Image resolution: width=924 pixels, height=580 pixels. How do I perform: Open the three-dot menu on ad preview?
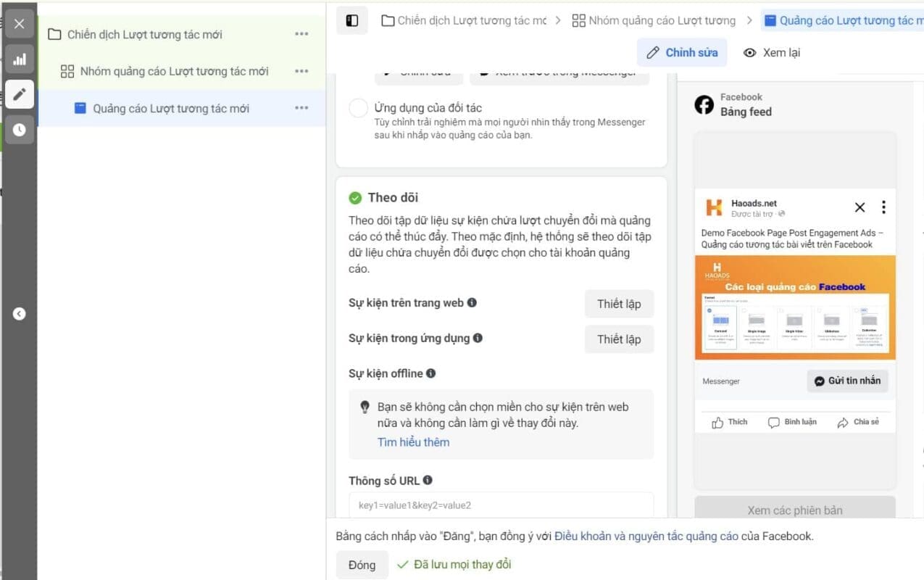coord(883,207)
